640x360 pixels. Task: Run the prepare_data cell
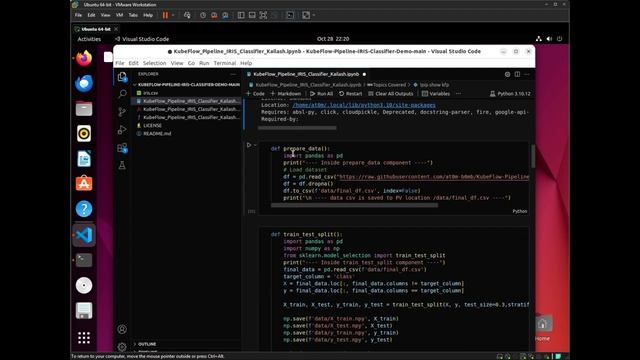249,145
